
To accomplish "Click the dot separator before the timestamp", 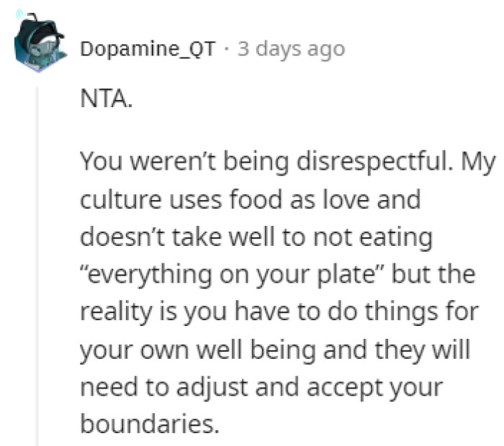I will coord(227,50).
